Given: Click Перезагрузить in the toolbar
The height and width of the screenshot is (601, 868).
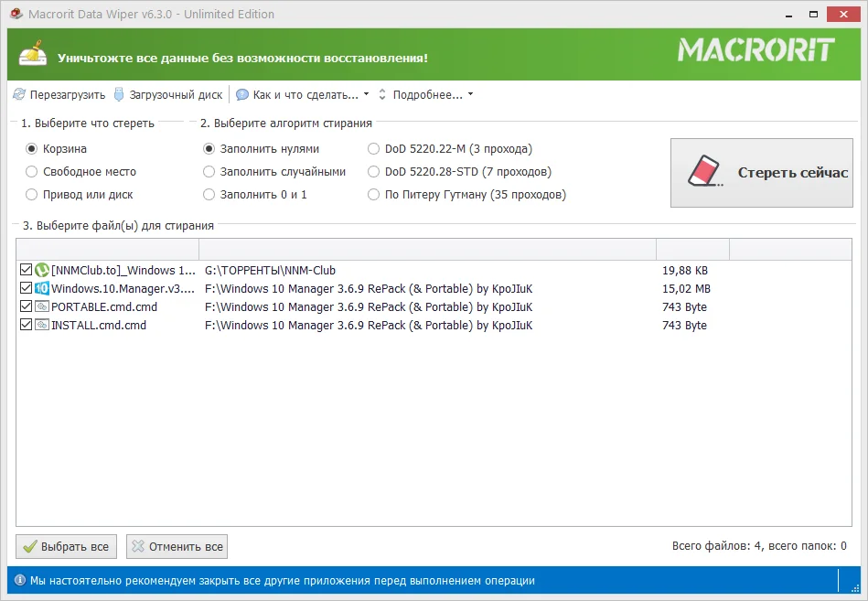Looking at the screenshot, I should (x=59, y=94).
